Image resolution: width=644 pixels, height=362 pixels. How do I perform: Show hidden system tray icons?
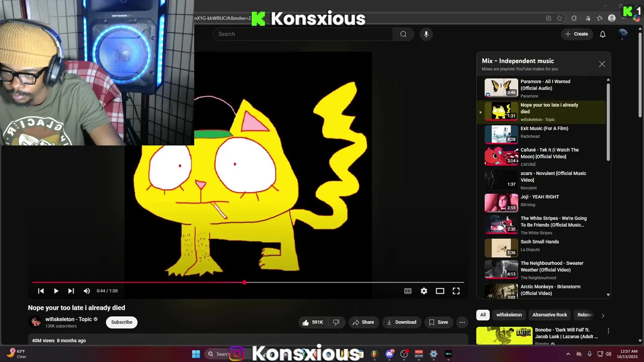tap(568, 354)
